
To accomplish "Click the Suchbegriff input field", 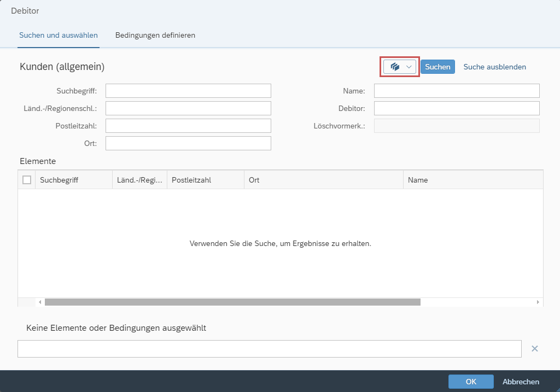I will tap(188, 91).
